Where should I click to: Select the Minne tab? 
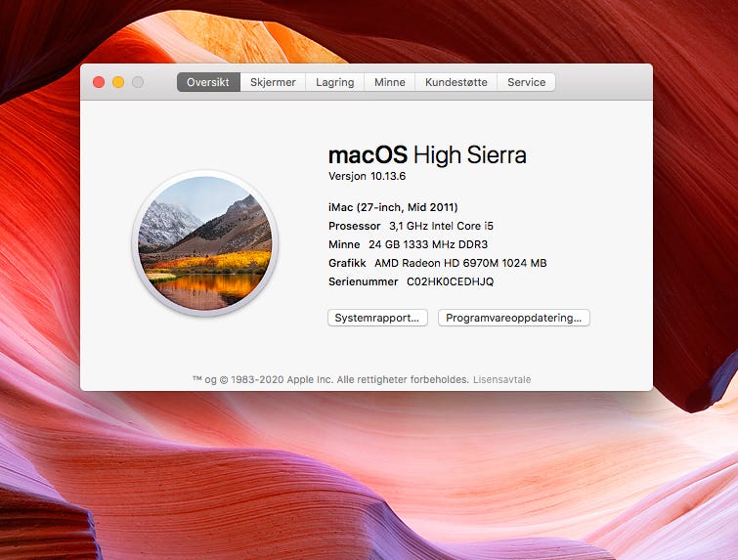coord(390,82)
